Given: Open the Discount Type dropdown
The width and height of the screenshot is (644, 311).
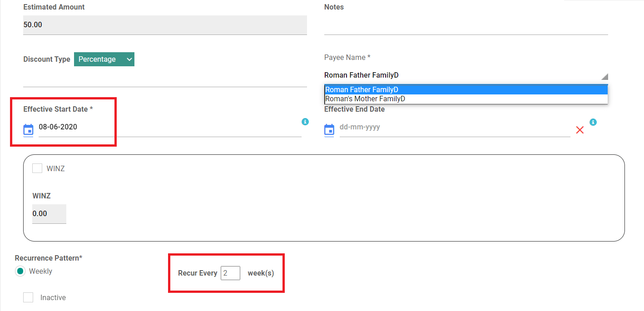Looking at the screenshot, I should pos(104,59).
